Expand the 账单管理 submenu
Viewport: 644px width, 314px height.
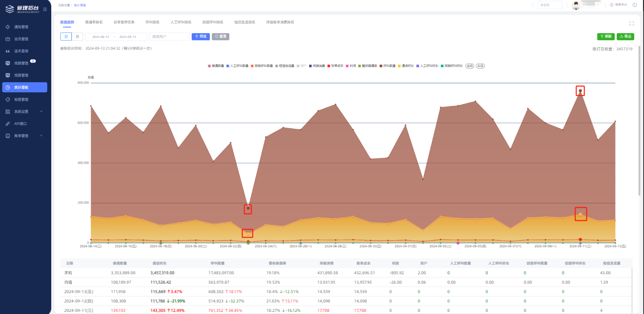point(41,136)
